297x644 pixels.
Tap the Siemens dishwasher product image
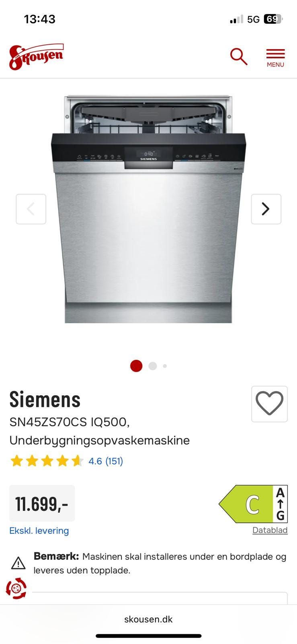point(148,209)
